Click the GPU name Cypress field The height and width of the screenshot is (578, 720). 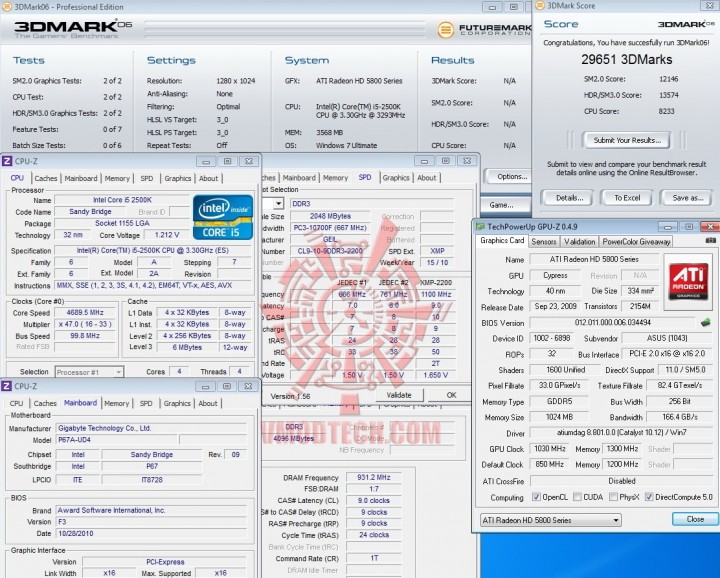tap(555, 275)
